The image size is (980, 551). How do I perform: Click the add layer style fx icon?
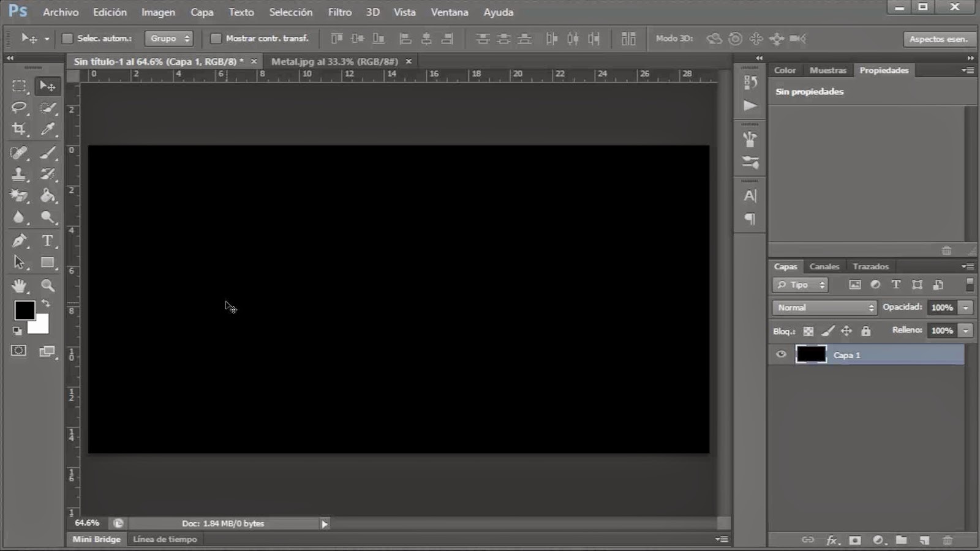click(832, 540)
